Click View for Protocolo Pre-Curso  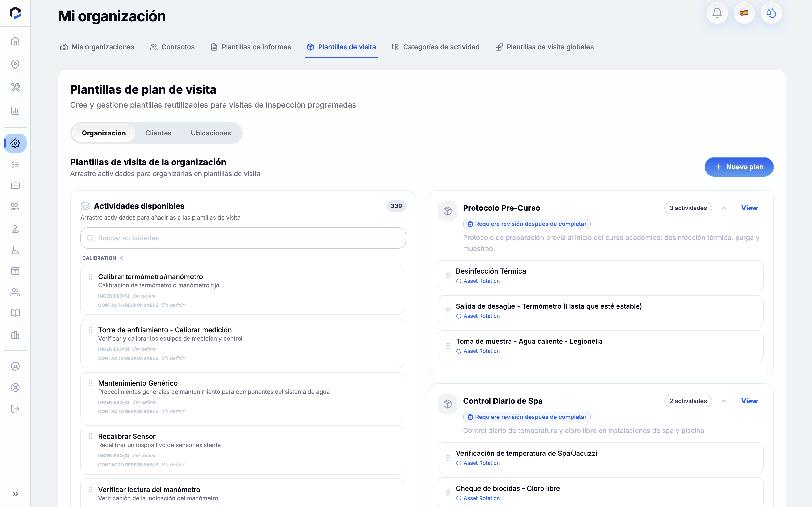pos(749,208)
